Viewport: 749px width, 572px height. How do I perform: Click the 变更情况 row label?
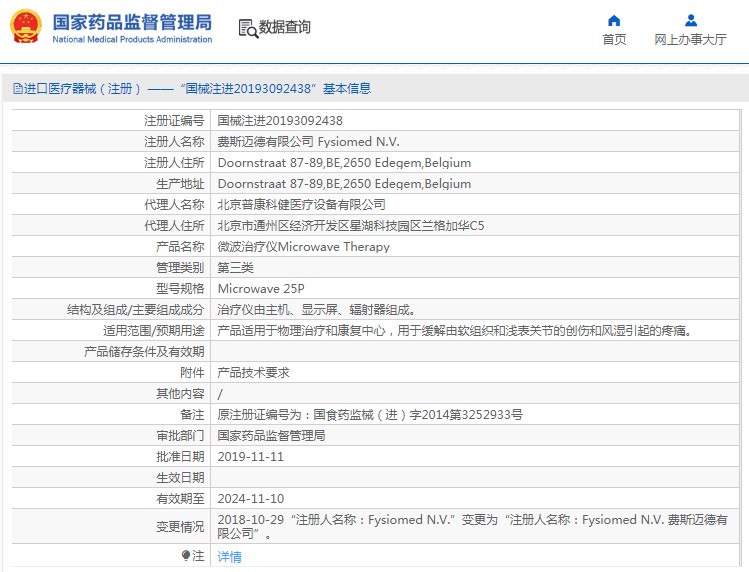point(180,527)
